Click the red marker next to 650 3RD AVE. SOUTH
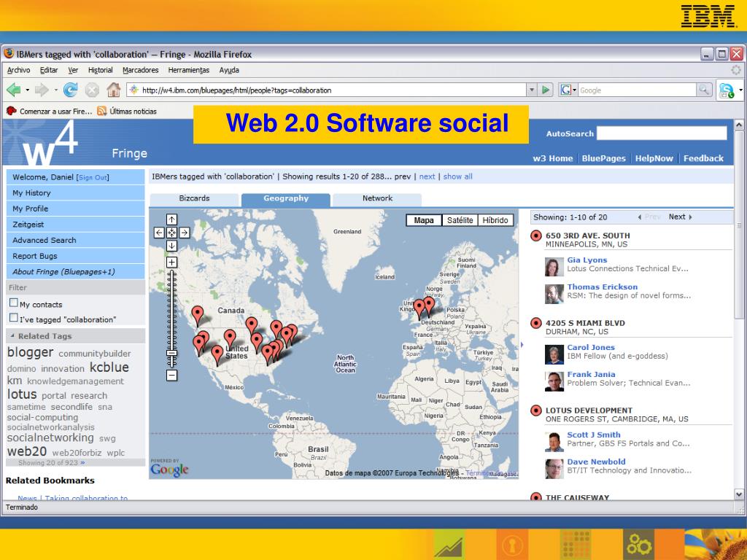 coord(536,236)
